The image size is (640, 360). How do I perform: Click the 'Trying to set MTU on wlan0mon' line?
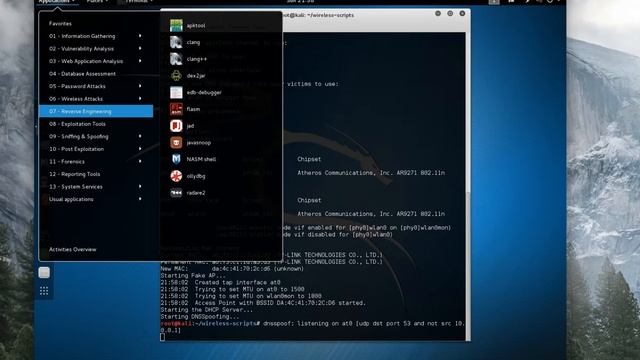point(241,296)
